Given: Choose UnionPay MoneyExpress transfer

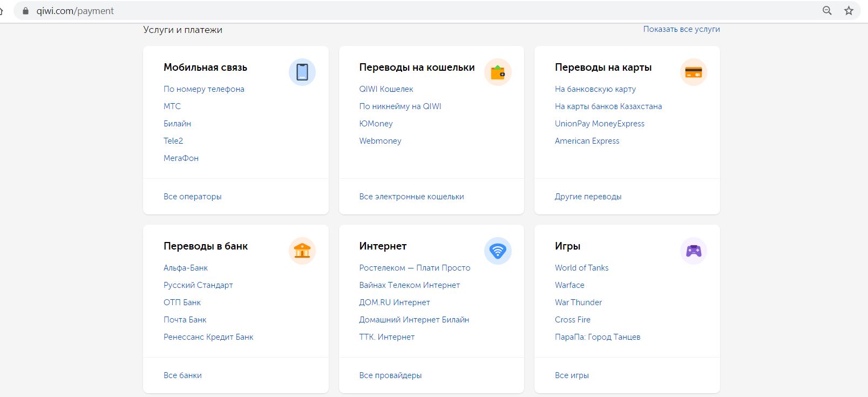Looking at the screenshot, I should click(x=600, y=124).
